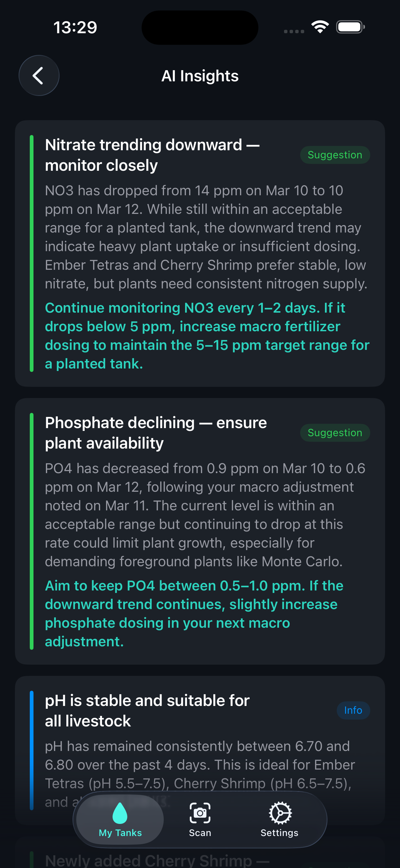Open the Nitrate trending downward insight title
Screen dimensions: 400x868
pos(152,155)
